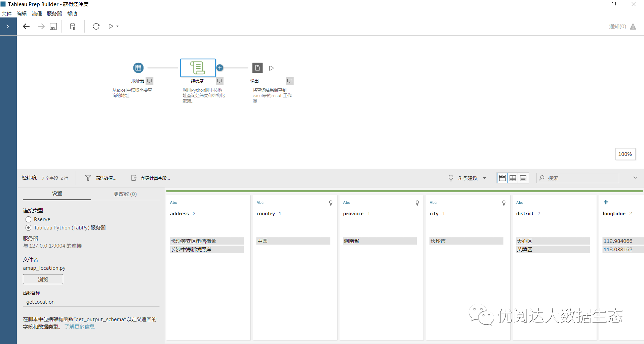Viewport: 644px width, 344px height.
Task: Switch to list view
Action: tap(523, 178)
